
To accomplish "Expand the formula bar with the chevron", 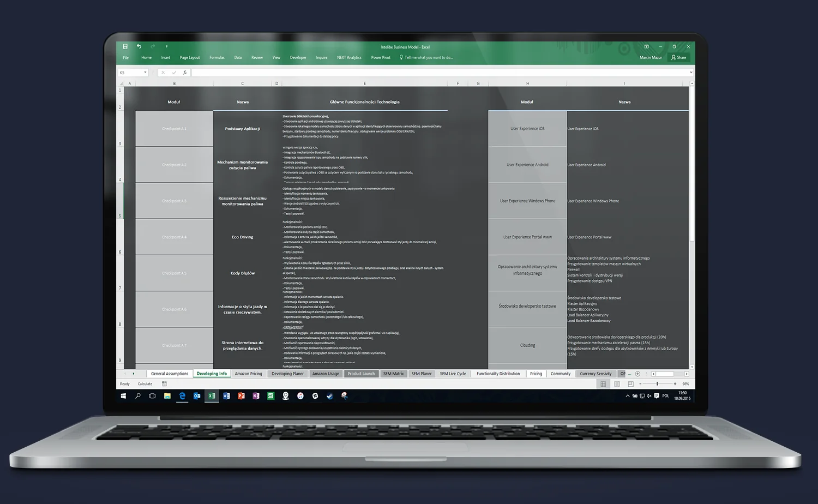I will click(x=691, y=73).
